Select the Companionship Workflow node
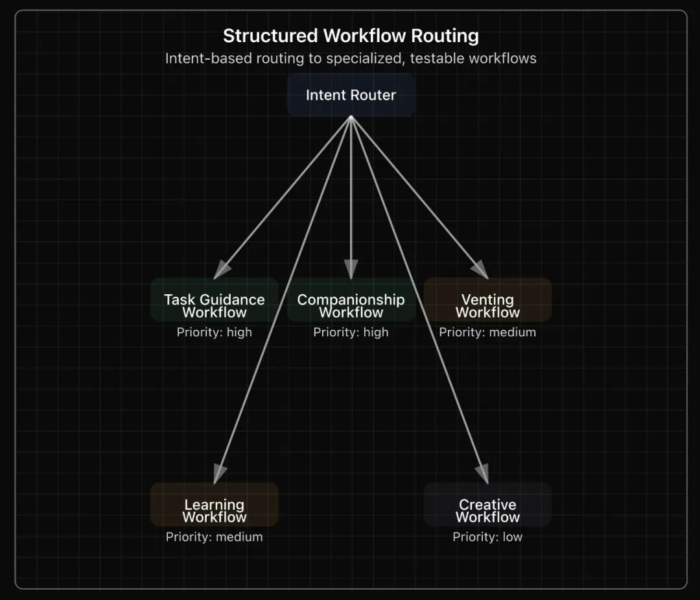Screen dimensions: 700x600 click(x=351, y=299)
